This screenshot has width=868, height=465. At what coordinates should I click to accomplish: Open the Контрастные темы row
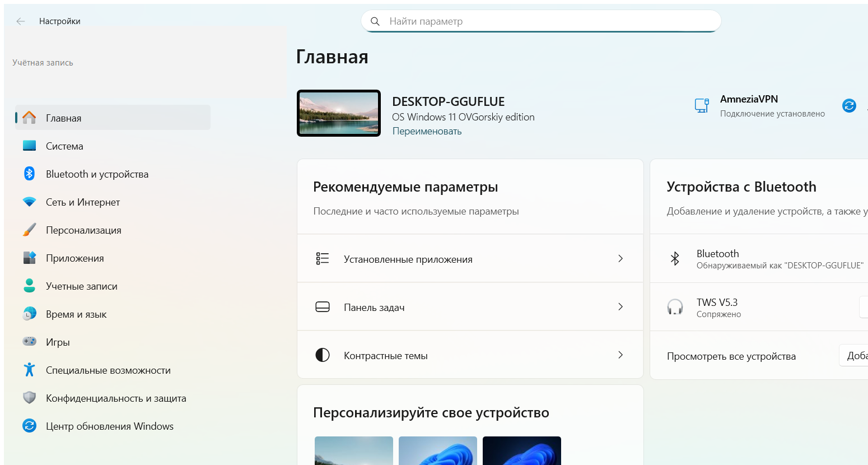click(x=470, y=355)
